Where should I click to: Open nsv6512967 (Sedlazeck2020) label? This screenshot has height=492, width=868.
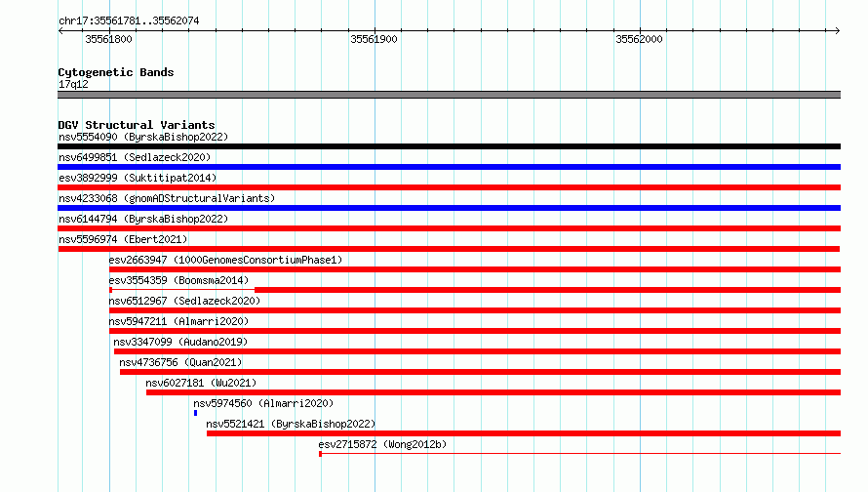click(x=184, y=301)
